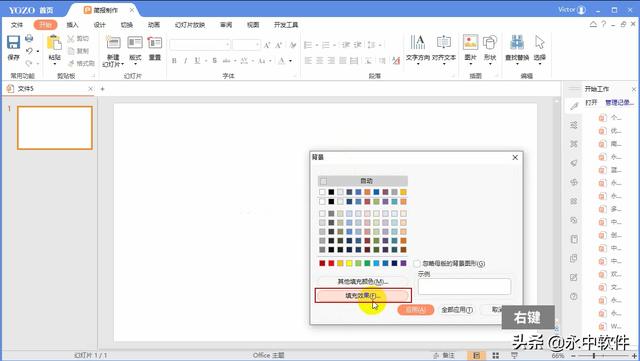Toggle bold formatting in the font group
The width and height of the screenshot is (640, 361).
pyautogui.click(x=174, y=61)
